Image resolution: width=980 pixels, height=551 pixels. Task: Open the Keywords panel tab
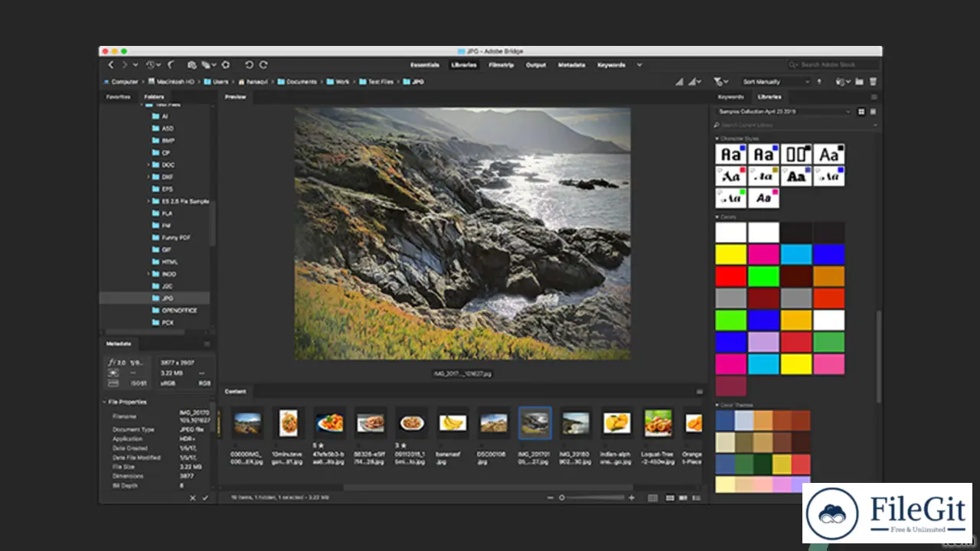pyautogui.click(x=730, y=97)
